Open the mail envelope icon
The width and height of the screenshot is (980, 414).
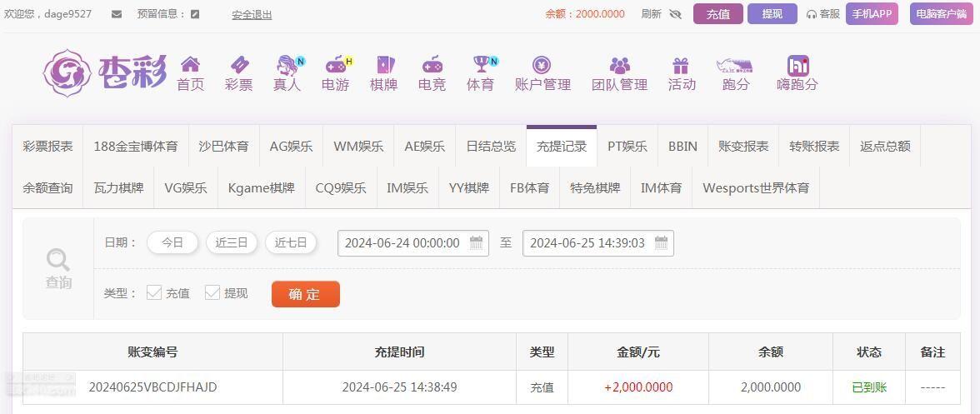coord(117,14)
